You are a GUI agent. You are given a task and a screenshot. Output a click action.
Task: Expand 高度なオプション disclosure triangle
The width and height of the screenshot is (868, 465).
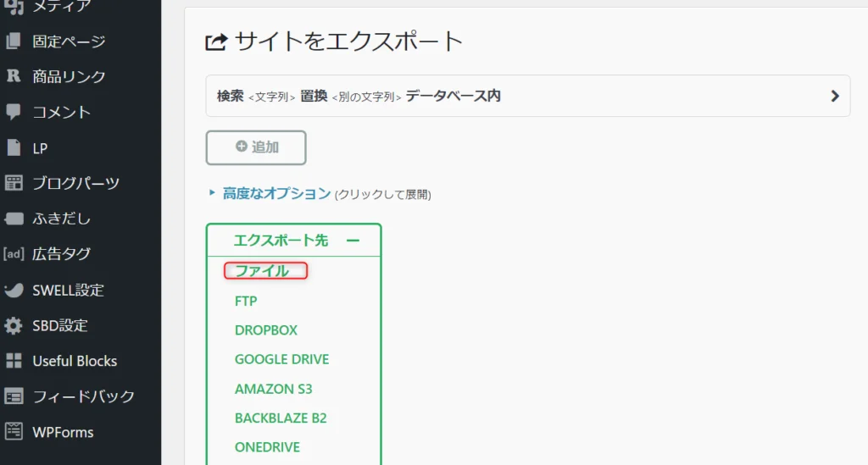point(212,193)
